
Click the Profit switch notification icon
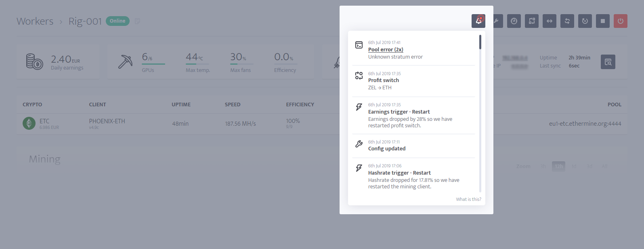click(x=359, y=76)
